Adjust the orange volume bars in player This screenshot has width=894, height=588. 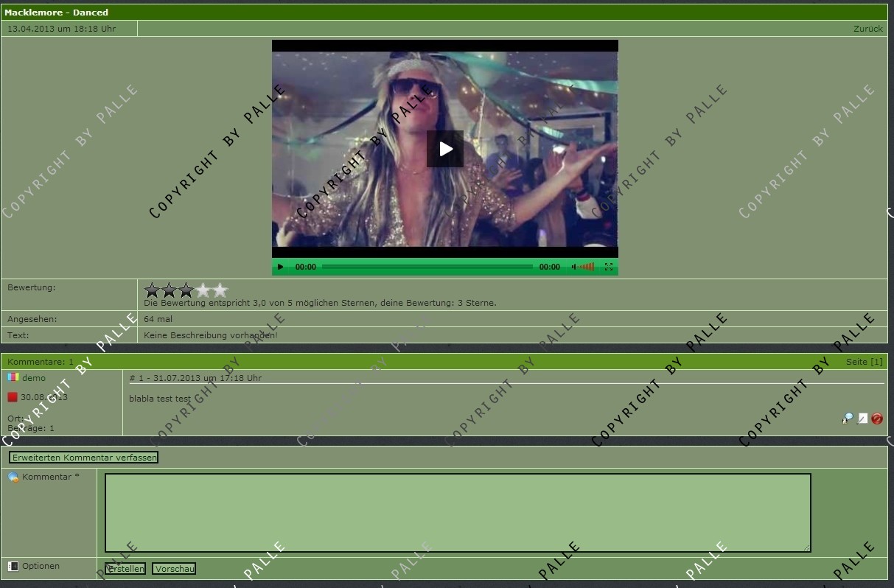click(x=587, y=267)
